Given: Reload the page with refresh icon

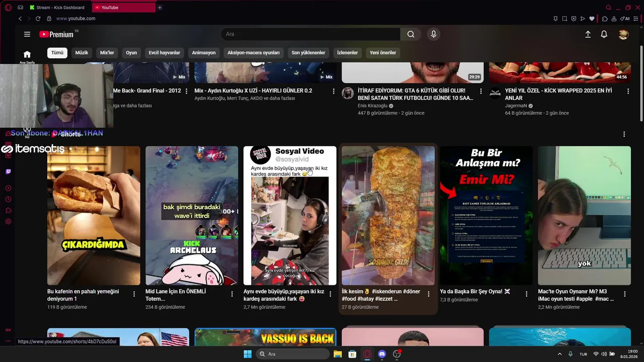Looking at the screenshot, I should click(x=38, y=19).
